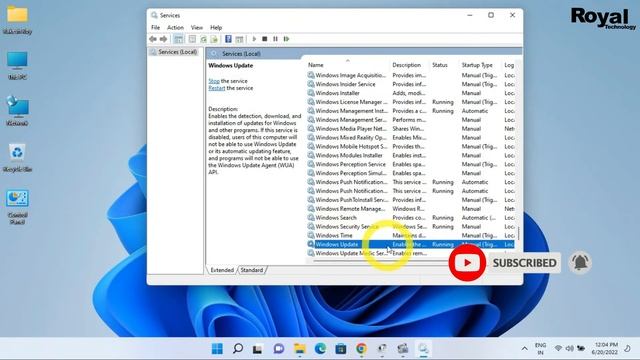Select the Windows Perception Service row
The width and height of the screenshot is (640, 360).
410,164
